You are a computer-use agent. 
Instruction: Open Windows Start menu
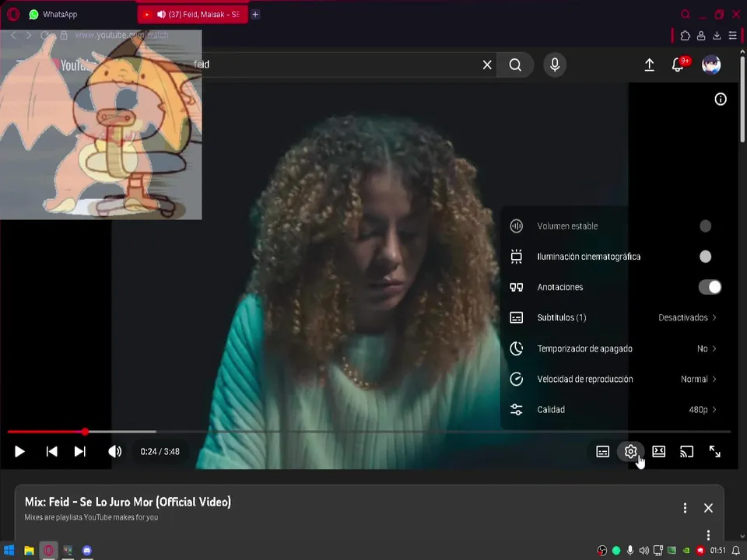tap(9, 551)
